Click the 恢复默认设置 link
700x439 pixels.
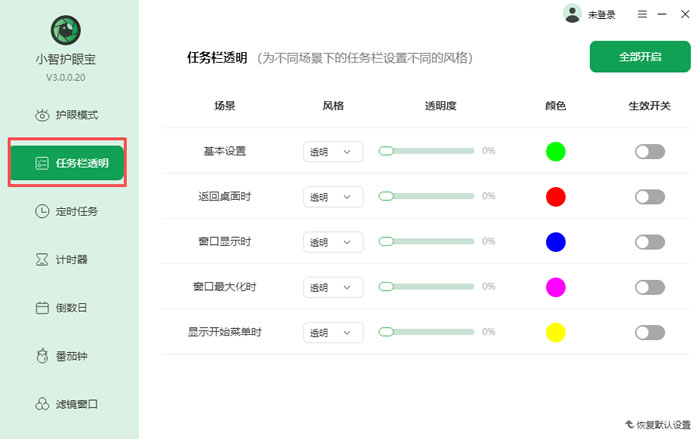pos(657,424)
